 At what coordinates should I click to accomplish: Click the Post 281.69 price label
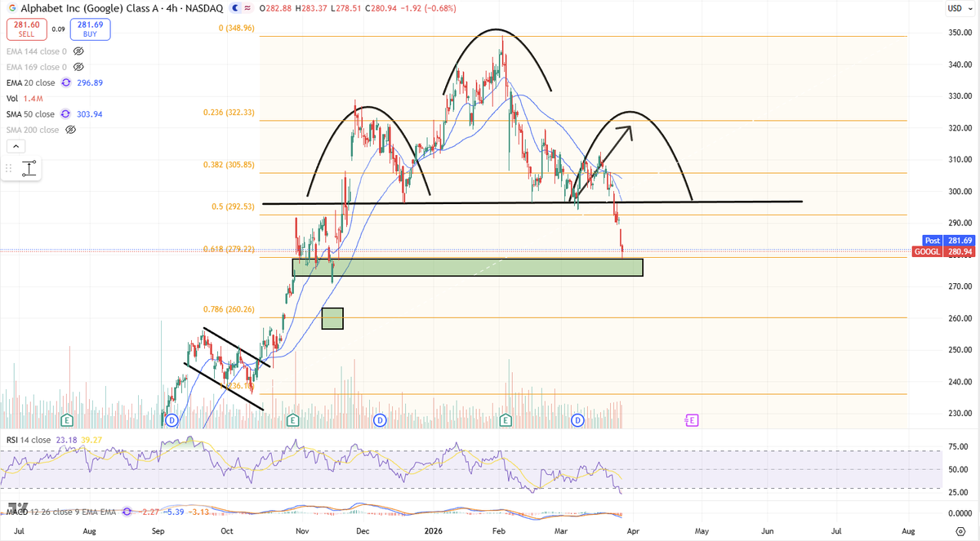(947, 241)
